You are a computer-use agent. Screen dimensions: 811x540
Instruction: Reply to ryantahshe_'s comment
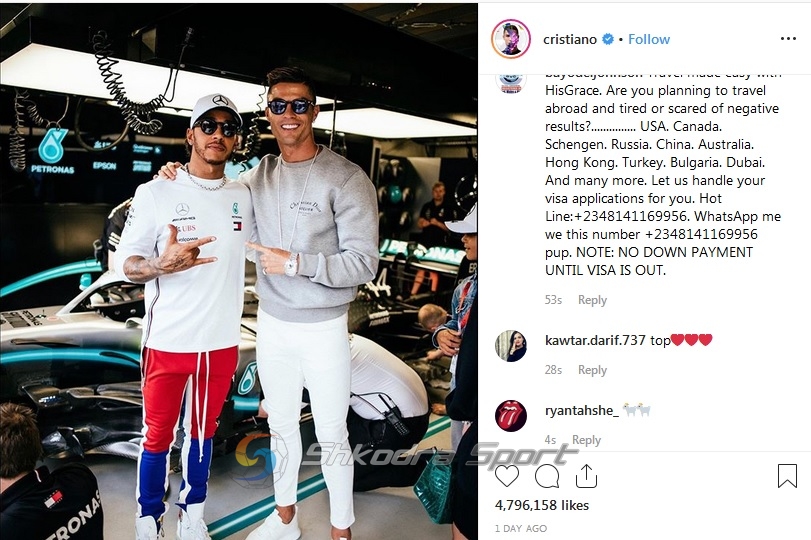[x=586, y=440]
